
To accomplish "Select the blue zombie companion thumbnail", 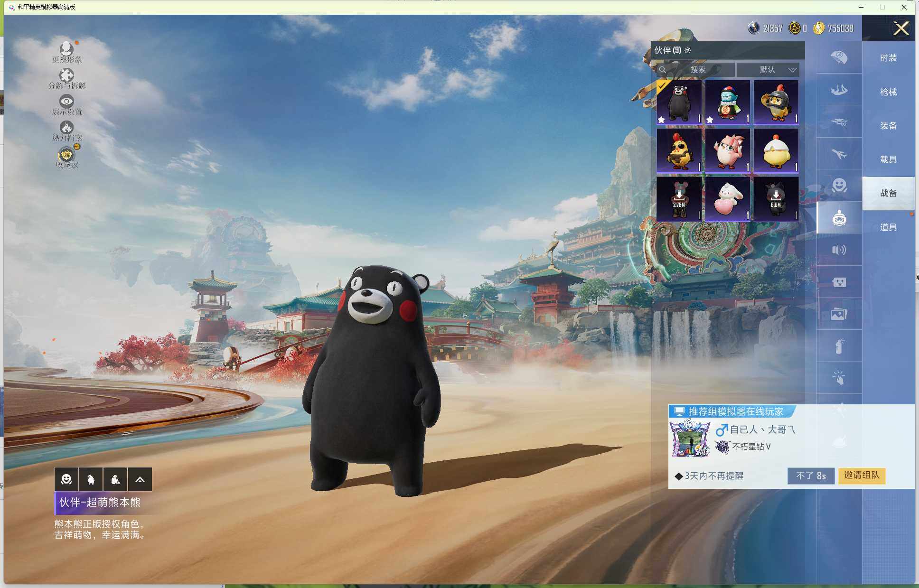I will click(727, 103).
